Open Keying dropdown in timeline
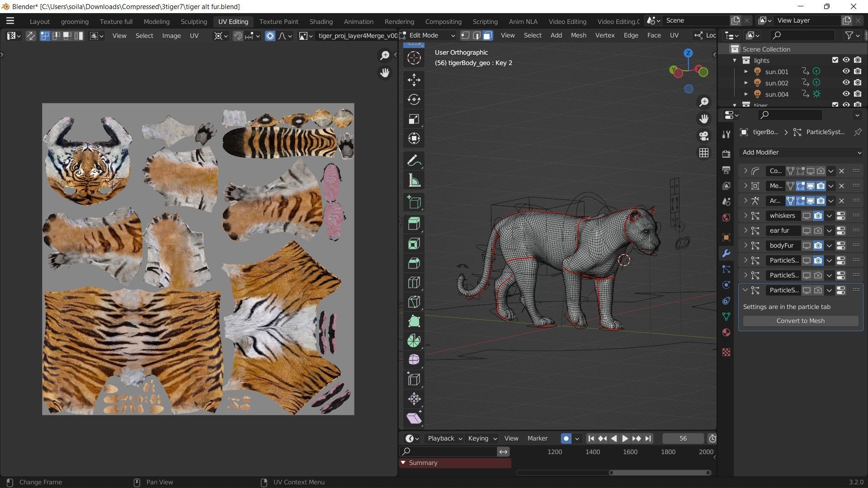This screenshot has height=488, width=868. [482, 438]
